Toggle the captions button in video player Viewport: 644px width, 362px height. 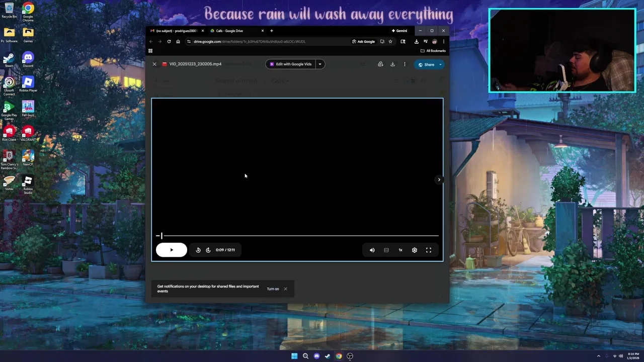point(386,250)
